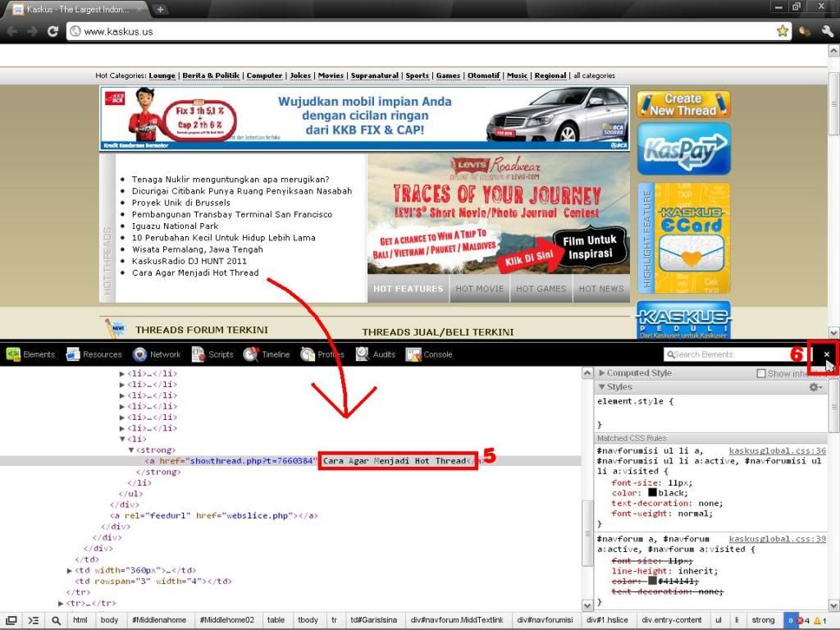Open the kaskusglobal.css:36 source link
This screenshot has width=840, height=630.
(x=778, y=451)
